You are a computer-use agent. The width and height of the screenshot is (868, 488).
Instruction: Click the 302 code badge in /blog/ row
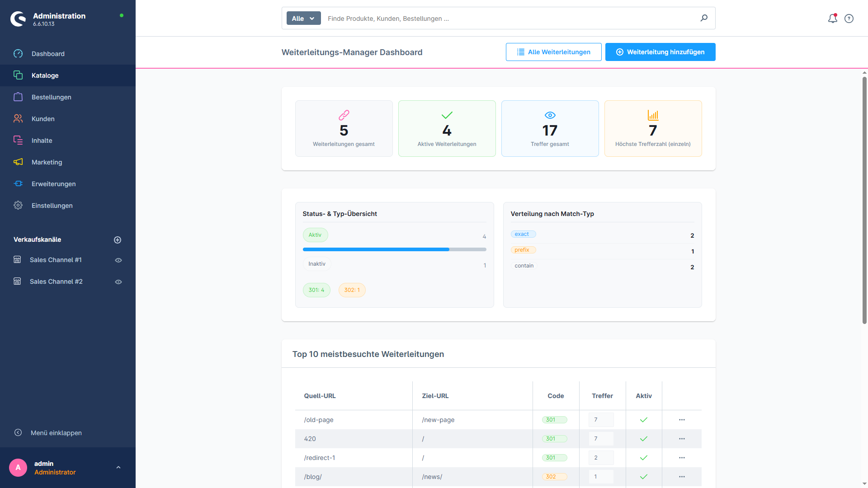click(554, 477)
